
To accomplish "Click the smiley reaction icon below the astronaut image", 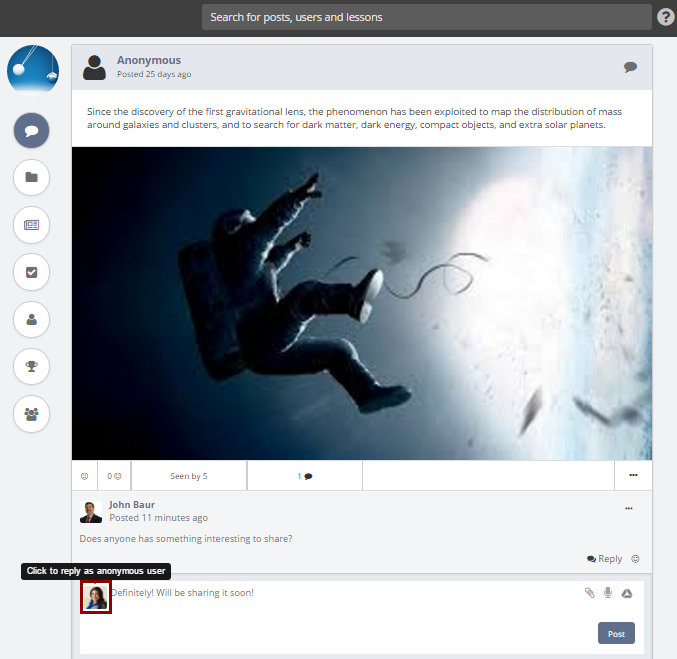I will 85,476.
